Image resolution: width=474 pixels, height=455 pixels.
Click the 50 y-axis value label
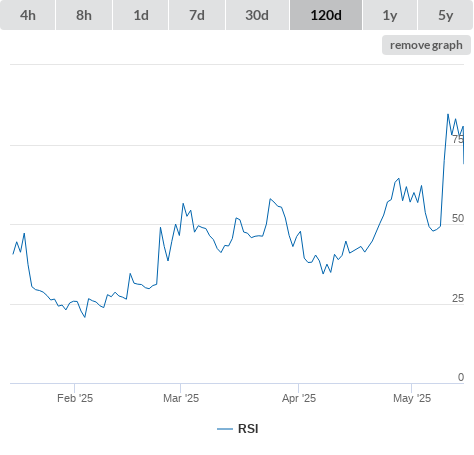[458, 218]
